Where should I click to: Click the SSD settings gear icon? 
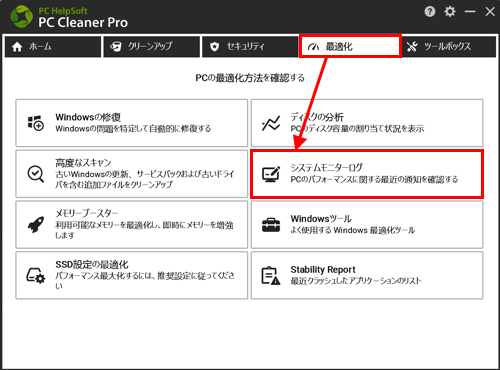tap(36, 276)
